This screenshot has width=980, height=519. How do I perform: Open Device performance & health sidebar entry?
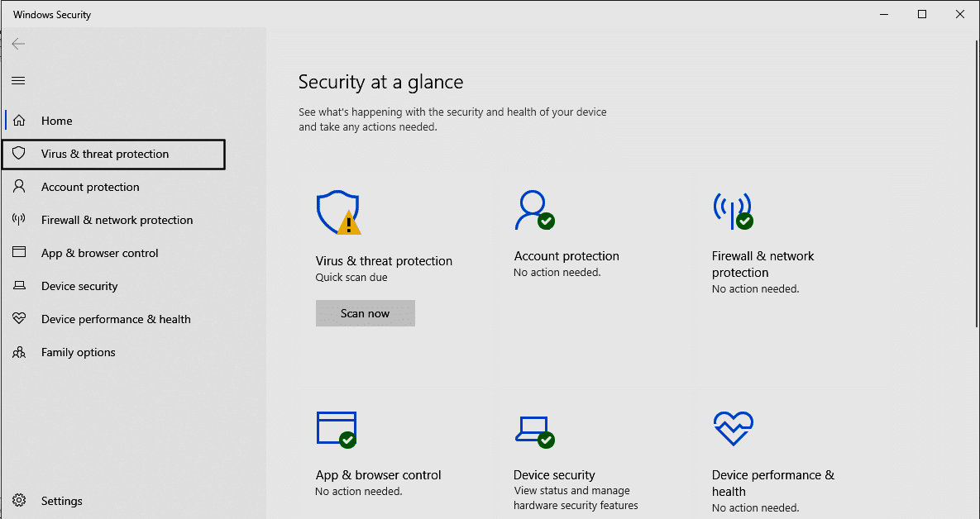(x=116, y=320)
